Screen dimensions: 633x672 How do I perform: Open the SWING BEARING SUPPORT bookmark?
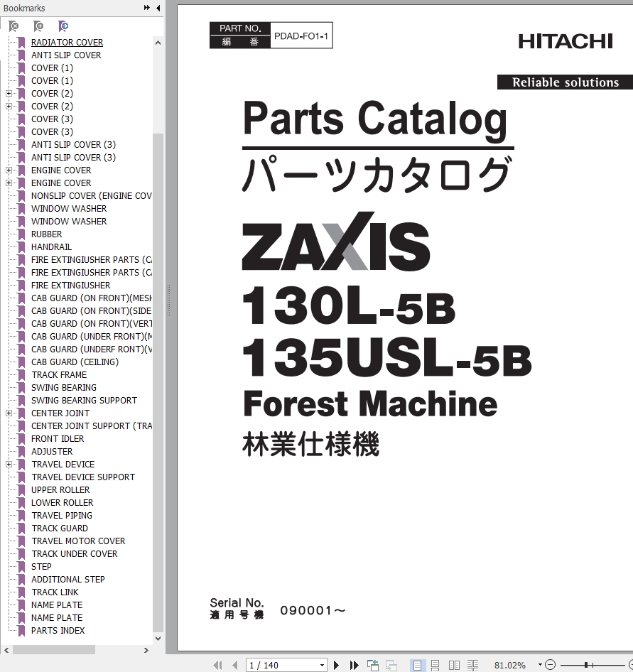(84, 400)
